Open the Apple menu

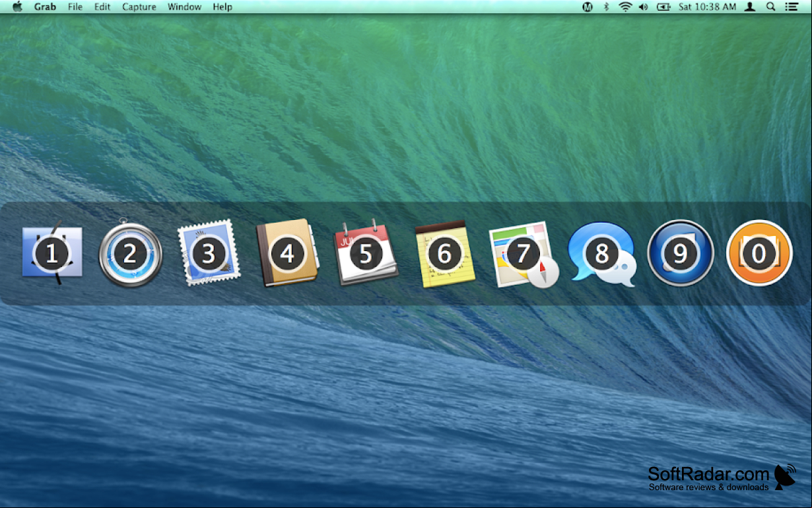point(18,7)
